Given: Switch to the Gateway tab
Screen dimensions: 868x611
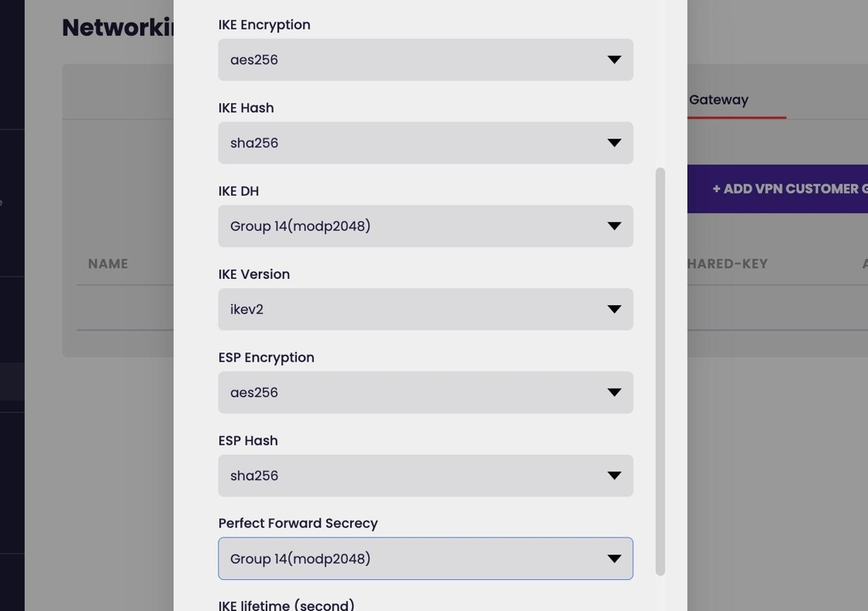Looking at the screenshot, I should (718, 100).
